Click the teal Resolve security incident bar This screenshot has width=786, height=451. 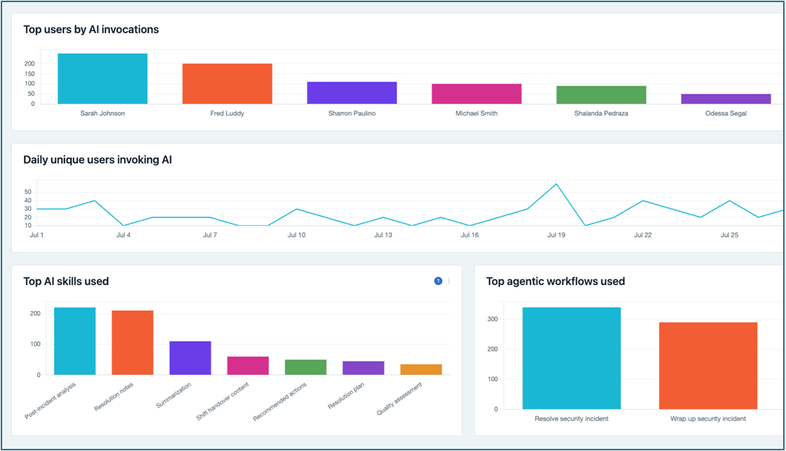571,358
